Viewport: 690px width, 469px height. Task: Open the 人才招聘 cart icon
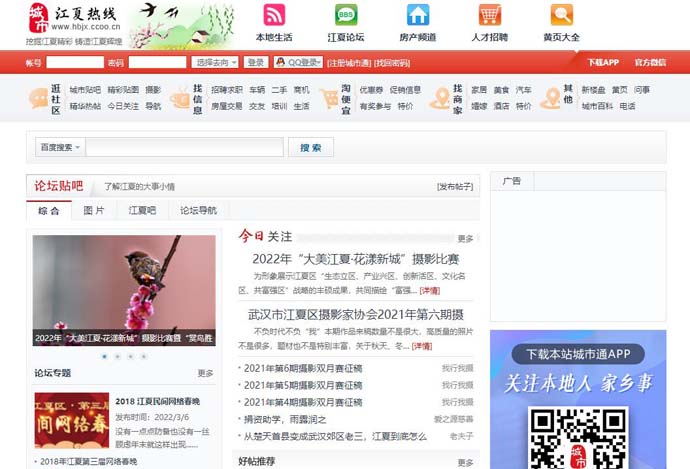click(490, 15)
